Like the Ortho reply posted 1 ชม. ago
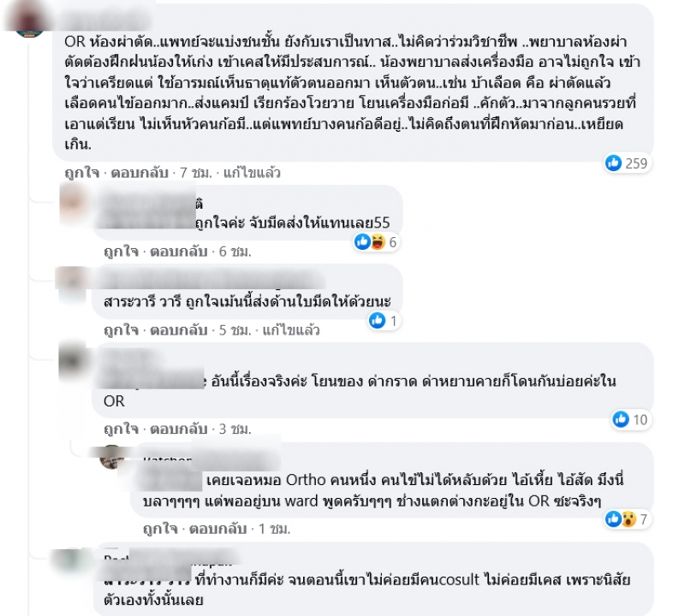The height and width of the screenshot is (616, 685). coord(160,529)
